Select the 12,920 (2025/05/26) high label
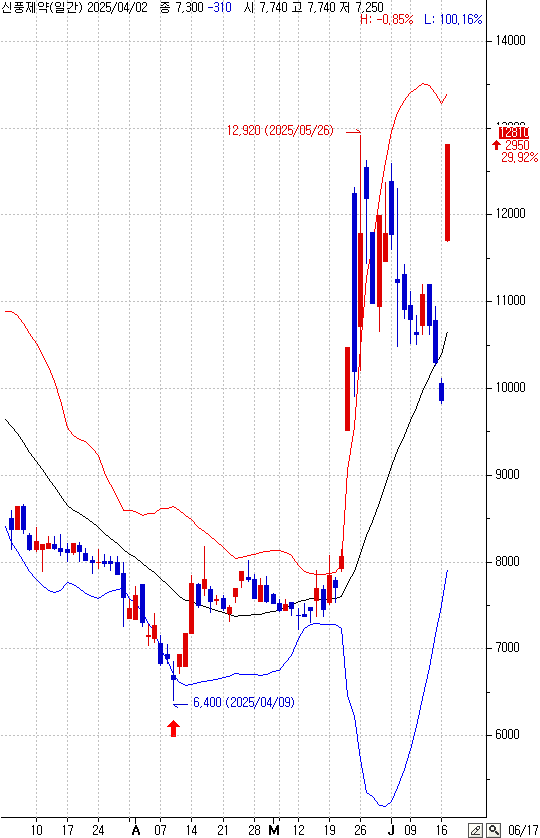The height and width of the screenshot is (838, 540). (280, 130)
